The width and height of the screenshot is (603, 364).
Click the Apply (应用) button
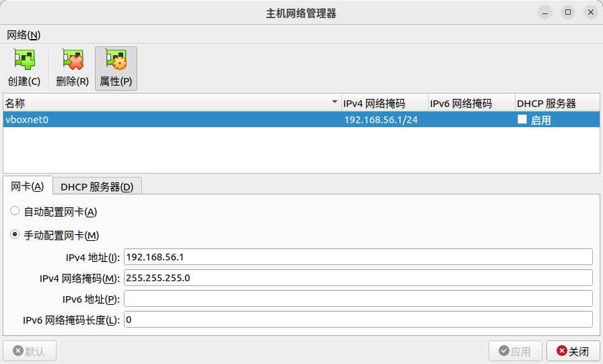[515, 351]
